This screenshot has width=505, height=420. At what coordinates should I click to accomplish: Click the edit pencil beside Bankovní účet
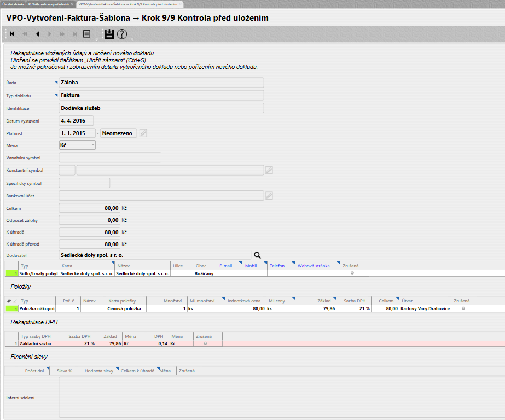pyautogui.click(x=269, y=196)
